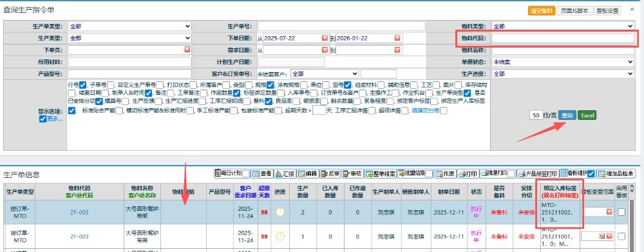Expand the 单据状态 dropdown showing 未结案
The image size is (644, 252).
[x=563, y=62]
